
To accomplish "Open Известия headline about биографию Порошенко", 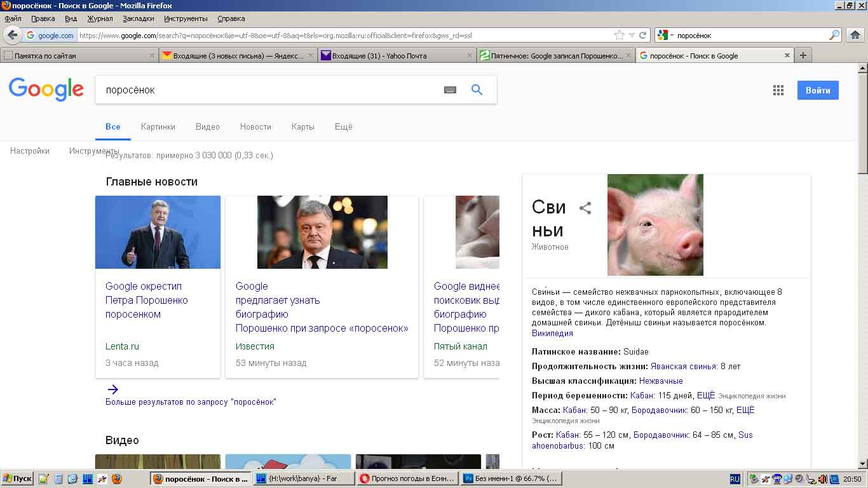I will coord(322,307).
